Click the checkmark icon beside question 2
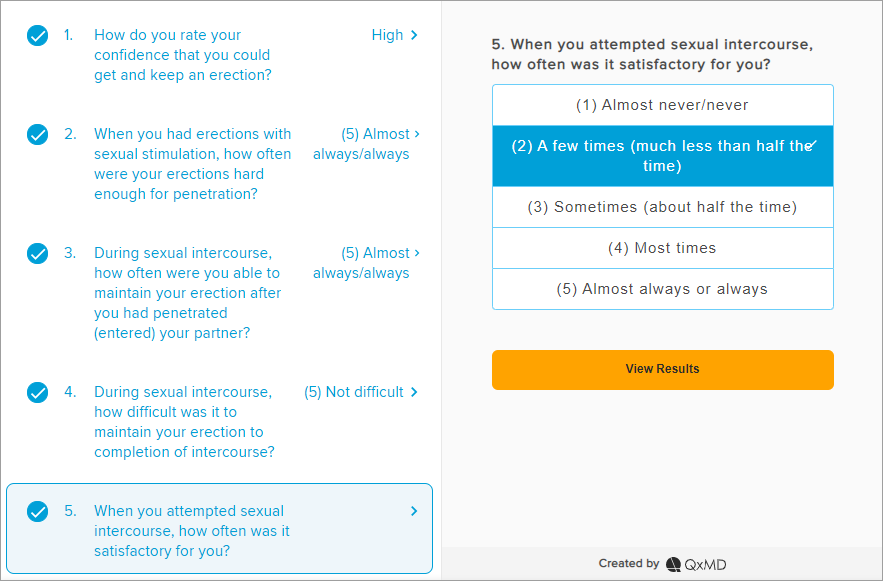This screenshot has width=883, height=581. coord(37,135)
